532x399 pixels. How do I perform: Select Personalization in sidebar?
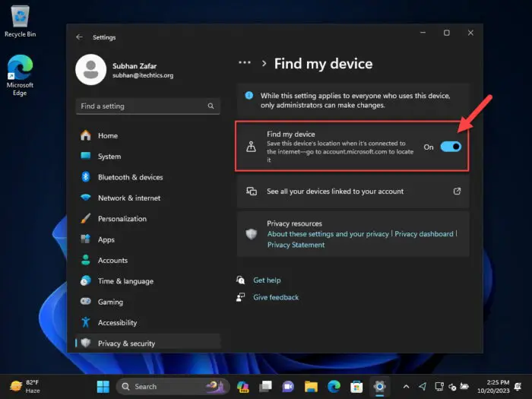[x=148, y=219]
